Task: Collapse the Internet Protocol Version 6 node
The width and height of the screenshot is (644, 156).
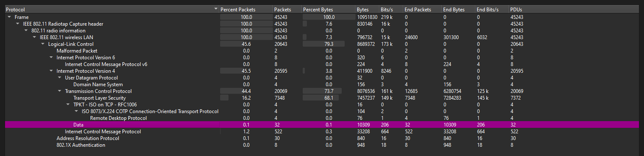Action: click(51, 58)
